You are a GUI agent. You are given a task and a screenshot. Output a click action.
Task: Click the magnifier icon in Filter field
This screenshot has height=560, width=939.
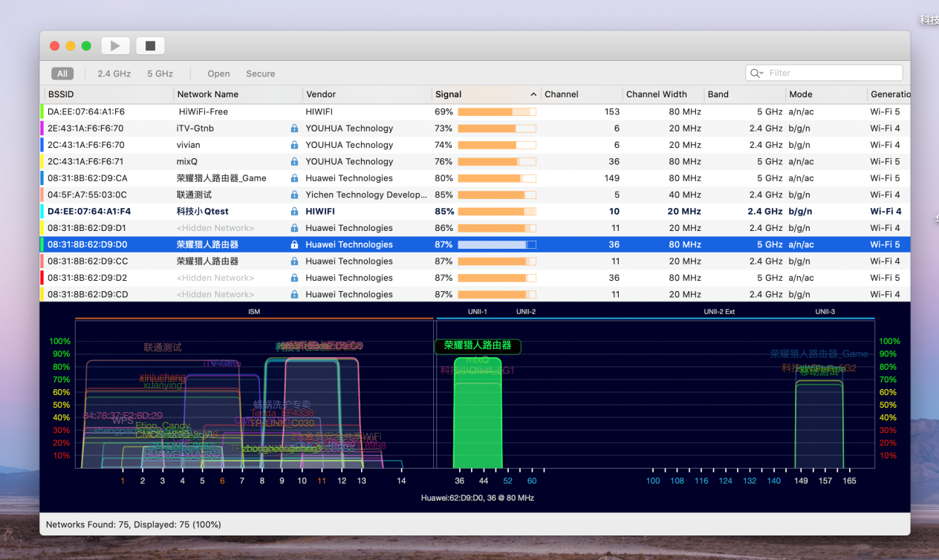756,73
